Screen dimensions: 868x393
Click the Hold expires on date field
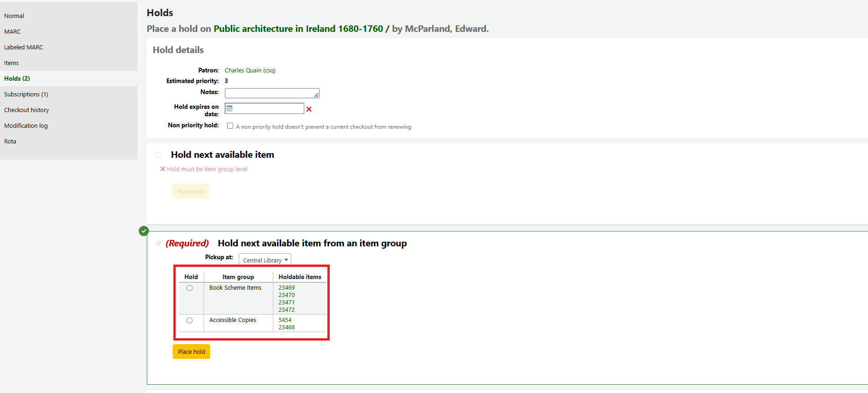(x=265, y=108)
